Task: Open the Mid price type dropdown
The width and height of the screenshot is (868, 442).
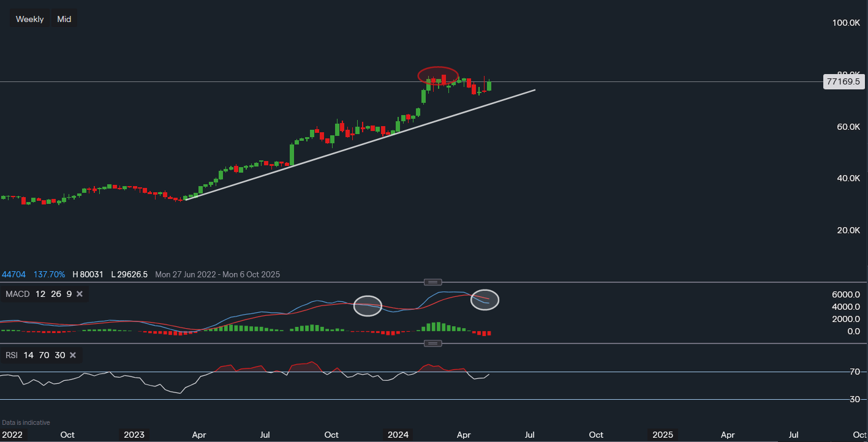Action: click(64, 19)
